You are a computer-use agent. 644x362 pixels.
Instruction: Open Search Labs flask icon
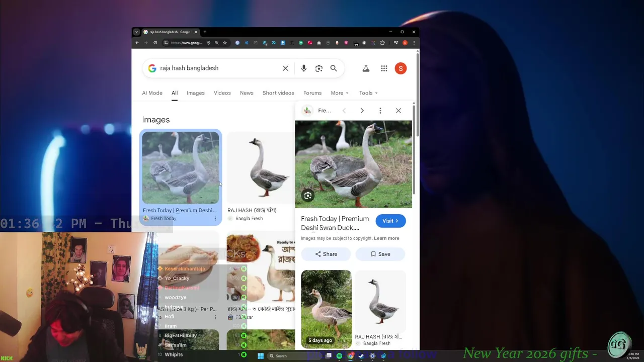pyautogui.click(x=366, y=68)
